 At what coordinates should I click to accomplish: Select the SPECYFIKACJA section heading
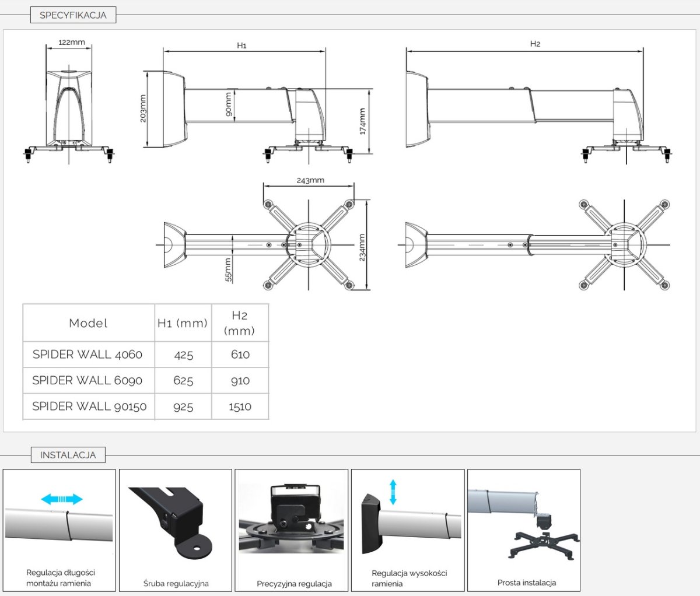pos(73,15)
